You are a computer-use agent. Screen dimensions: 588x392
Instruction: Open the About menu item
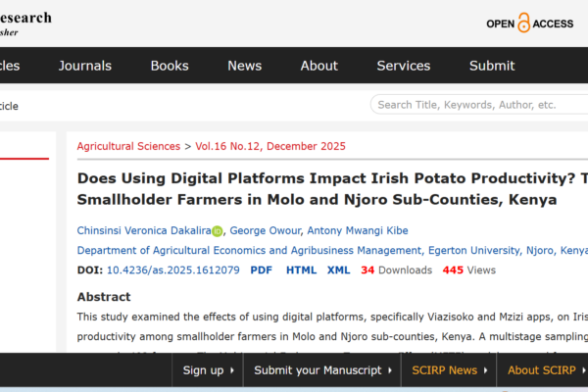318,66
